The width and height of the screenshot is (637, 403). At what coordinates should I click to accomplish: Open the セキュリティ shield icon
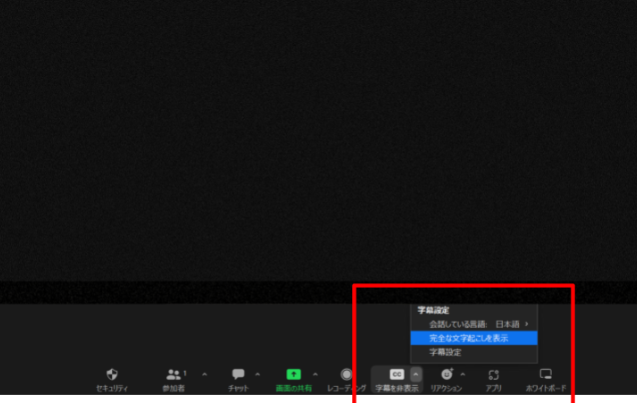(112, 374)
